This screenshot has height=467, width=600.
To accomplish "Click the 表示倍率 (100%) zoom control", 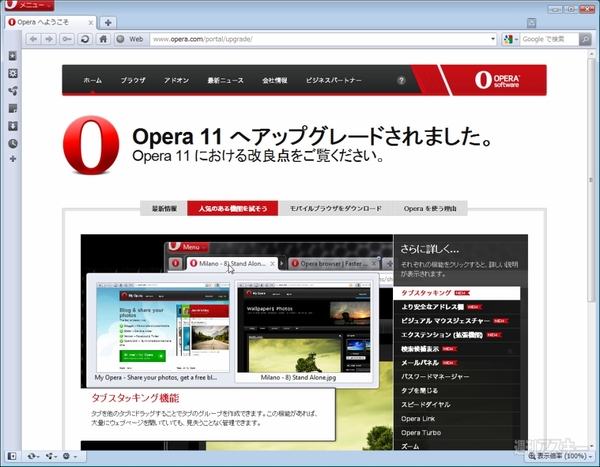I will click(x=557, y=456).
